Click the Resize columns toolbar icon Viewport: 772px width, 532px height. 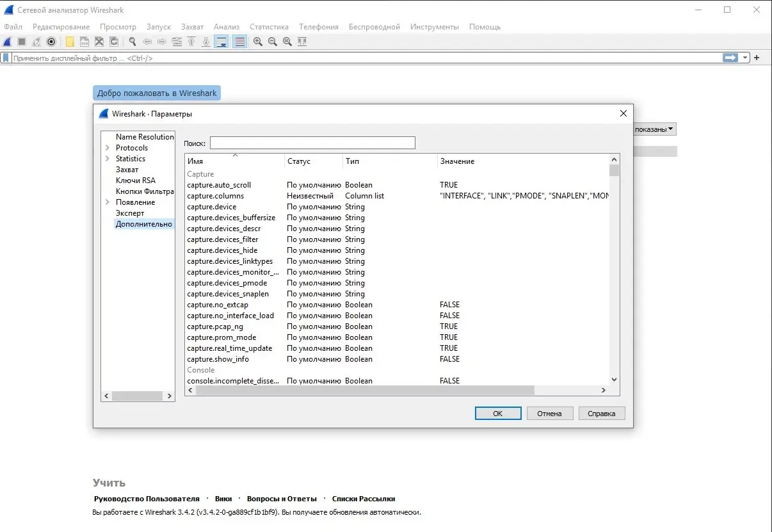pyautogui.click(x=302, y=42)
